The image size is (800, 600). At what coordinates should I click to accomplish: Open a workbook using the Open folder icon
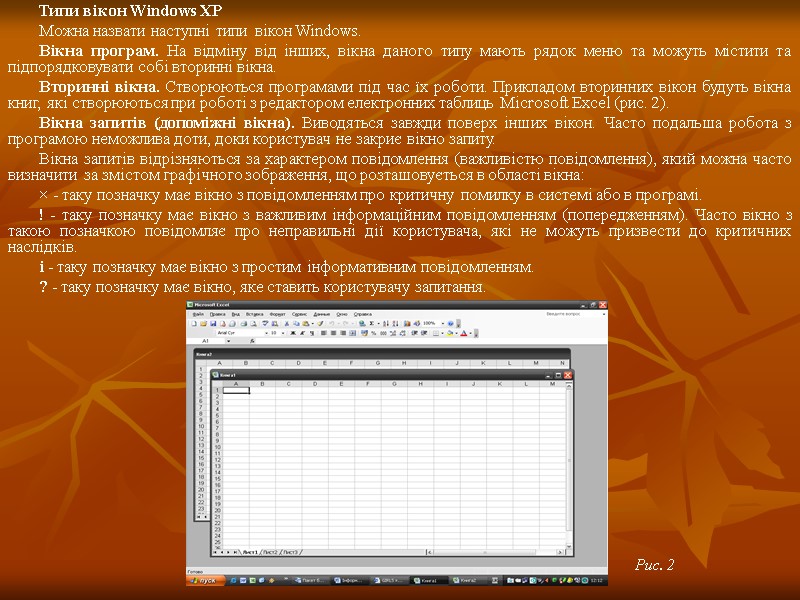click(x=205, y=321)
